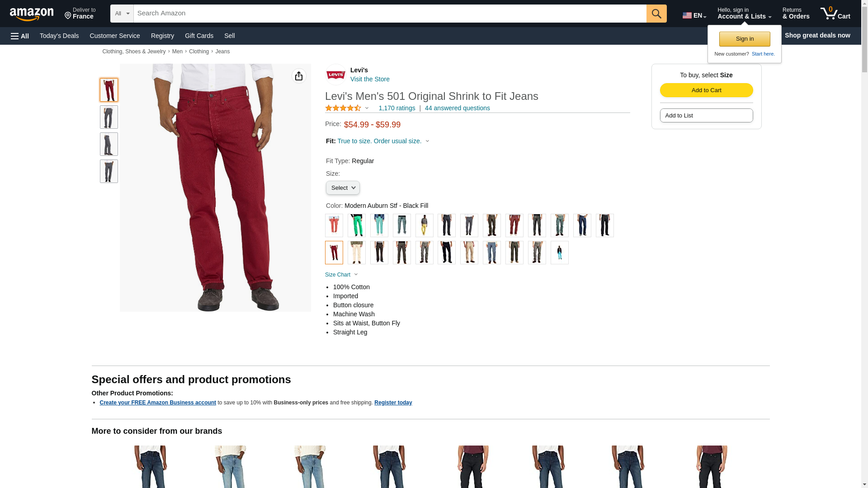The height and width of the screenshot is (488, 868).
Task: Open the 44 answered questions link
Action: pos(457,108)
